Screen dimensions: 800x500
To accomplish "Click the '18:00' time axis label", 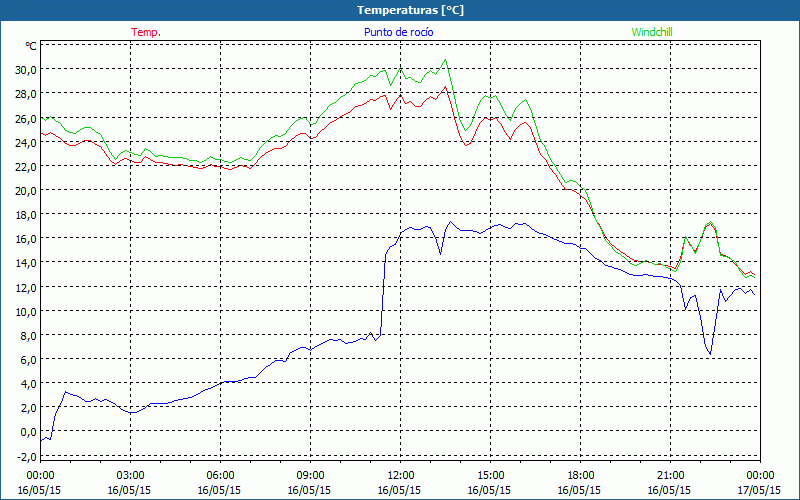I will coord(580,476).
